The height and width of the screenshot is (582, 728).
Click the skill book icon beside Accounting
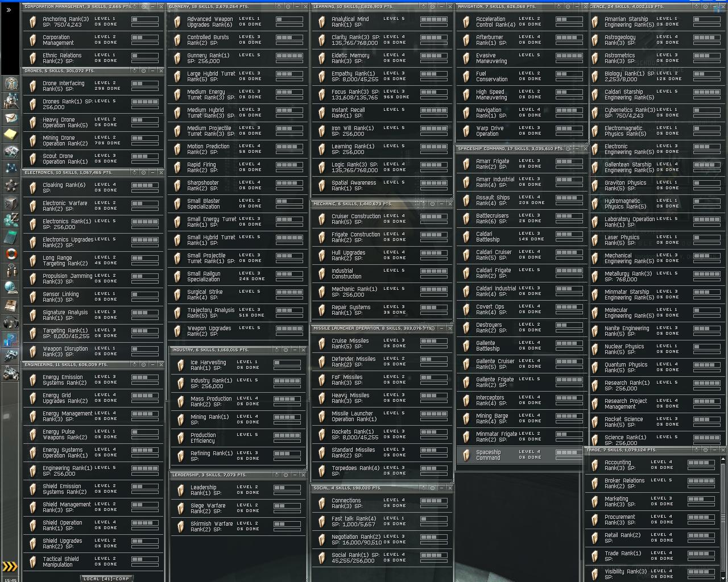(x=595, y=465)
